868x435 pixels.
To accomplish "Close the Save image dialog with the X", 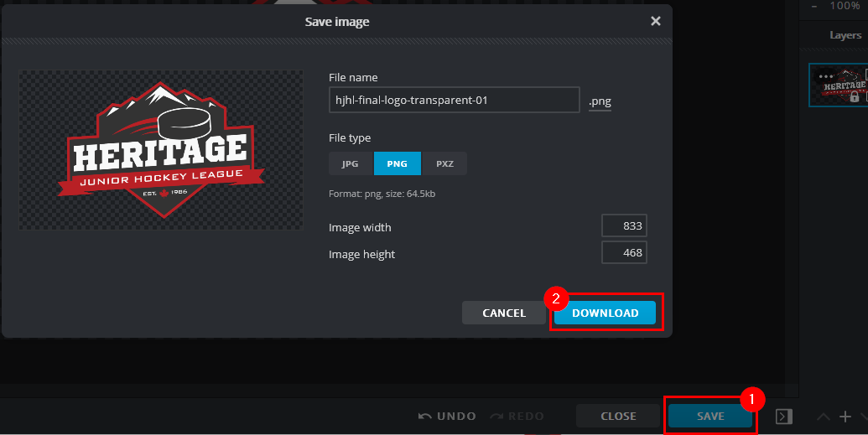I will tap(656, 21).
